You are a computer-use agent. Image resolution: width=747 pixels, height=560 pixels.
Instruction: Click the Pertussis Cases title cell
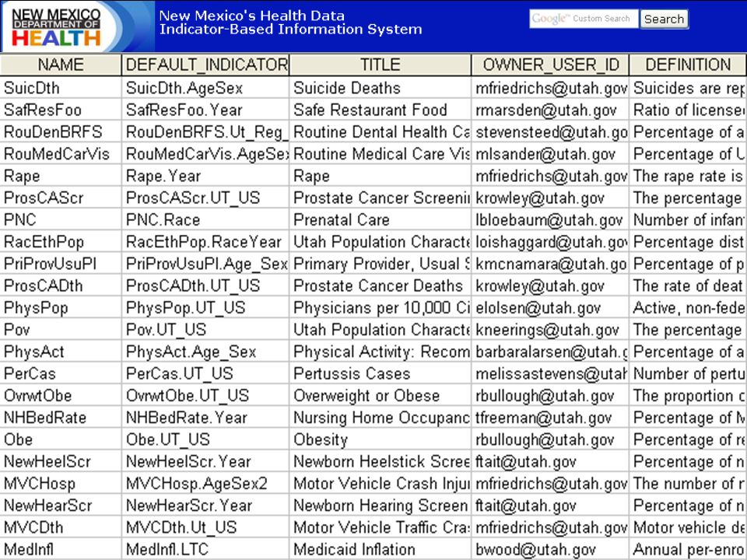tap(381, 373)
